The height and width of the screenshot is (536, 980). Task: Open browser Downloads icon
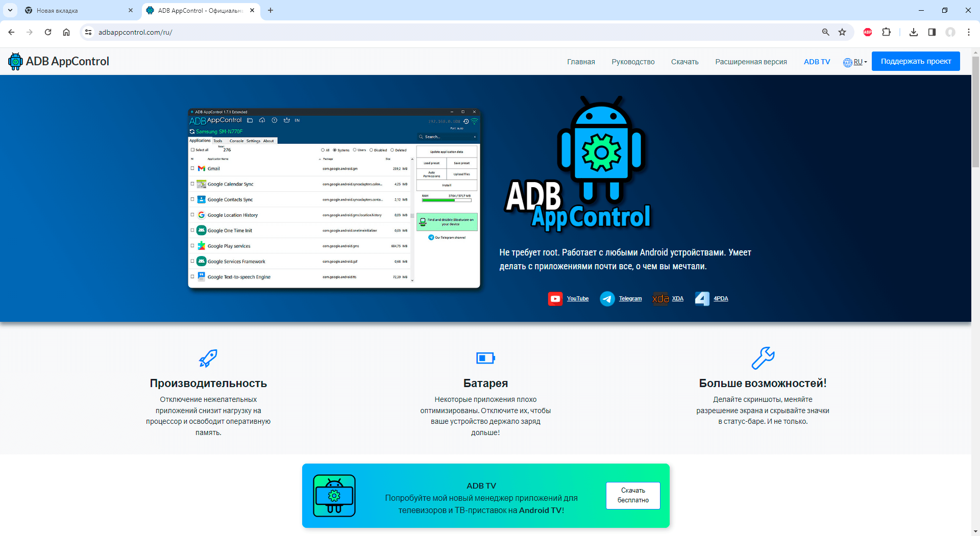coord(914,32)
